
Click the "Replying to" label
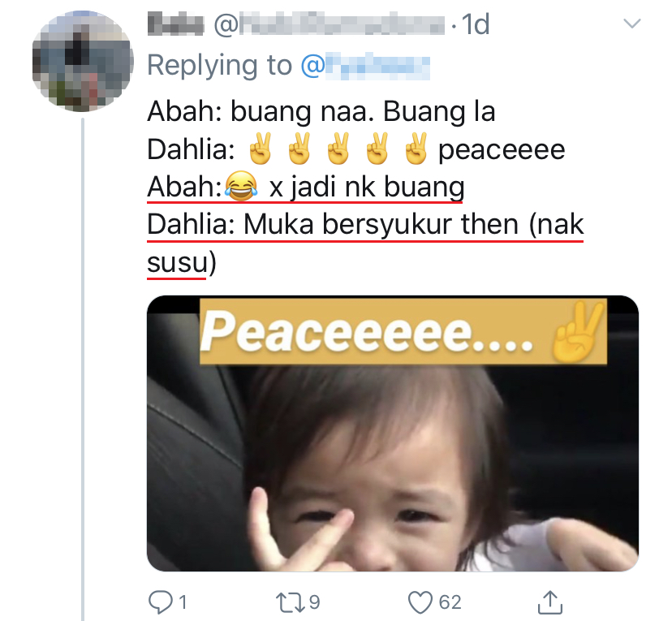pos(219,66)
